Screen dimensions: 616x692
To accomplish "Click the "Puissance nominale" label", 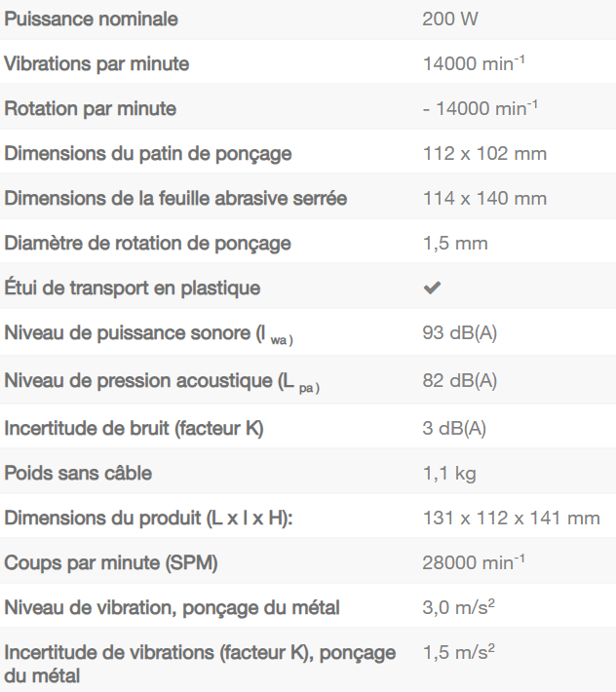I will click(x=92, y=19).
